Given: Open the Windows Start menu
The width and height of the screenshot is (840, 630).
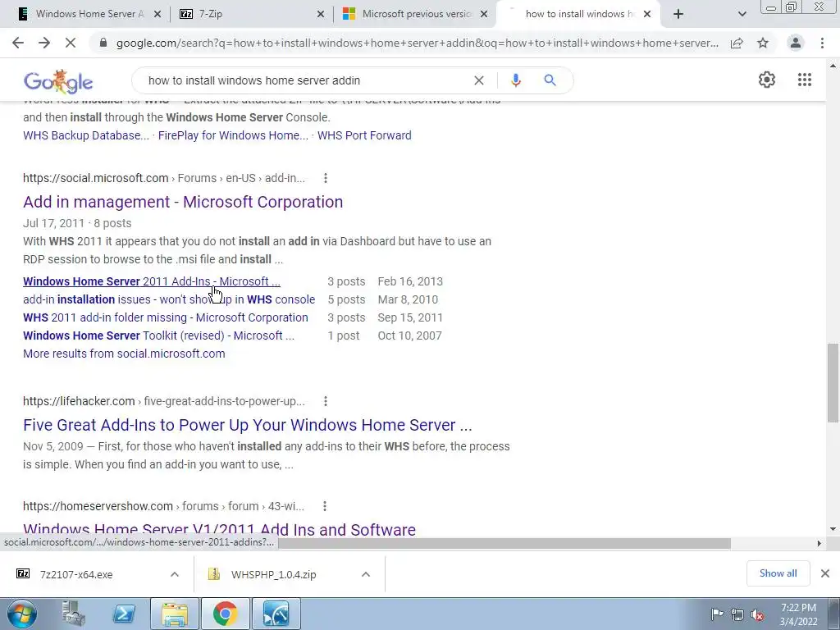Looking at the screenshot, I should (22, 614).
